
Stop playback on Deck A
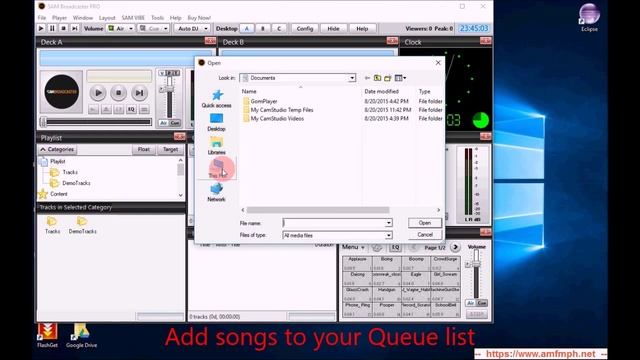click(118, 93)
